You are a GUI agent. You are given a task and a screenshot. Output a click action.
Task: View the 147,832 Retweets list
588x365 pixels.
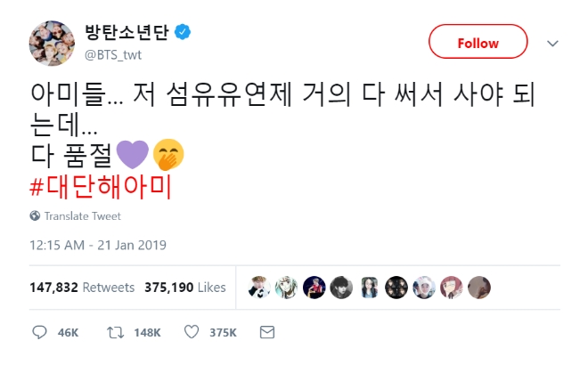point(82,288)
